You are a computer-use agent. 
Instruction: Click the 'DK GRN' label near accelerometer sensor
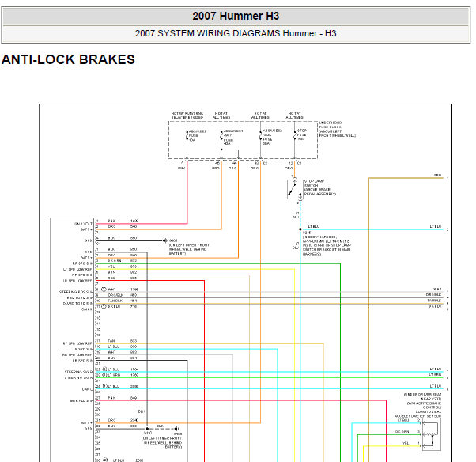402,432
